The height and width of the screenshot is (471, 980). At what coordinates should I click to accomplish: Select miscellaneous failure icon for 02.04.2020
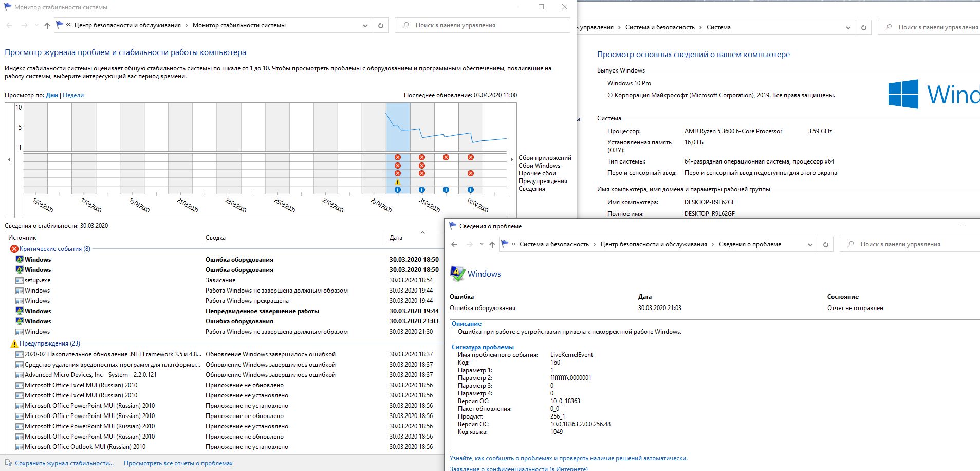471,173
